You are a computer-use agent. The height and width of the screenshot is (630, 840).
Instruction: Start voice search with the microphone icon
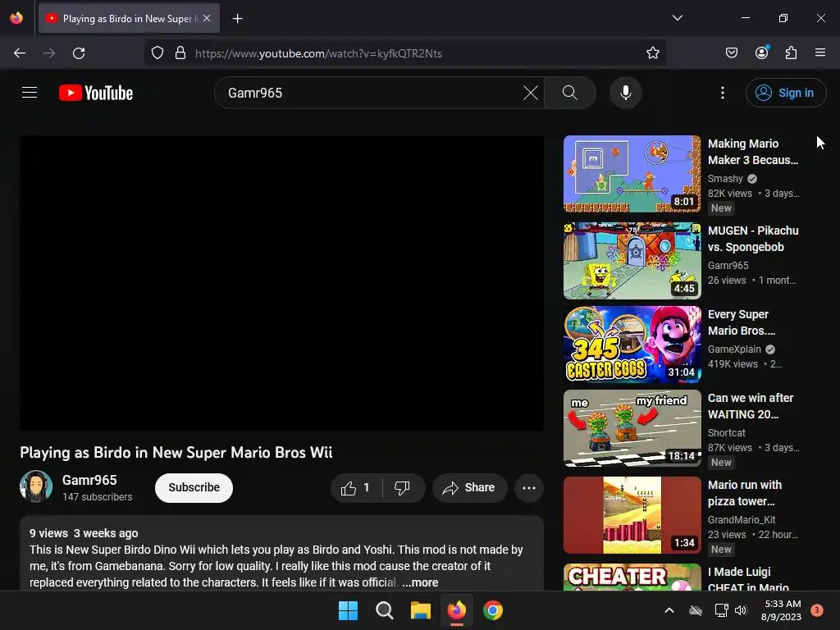pos(625,93)
